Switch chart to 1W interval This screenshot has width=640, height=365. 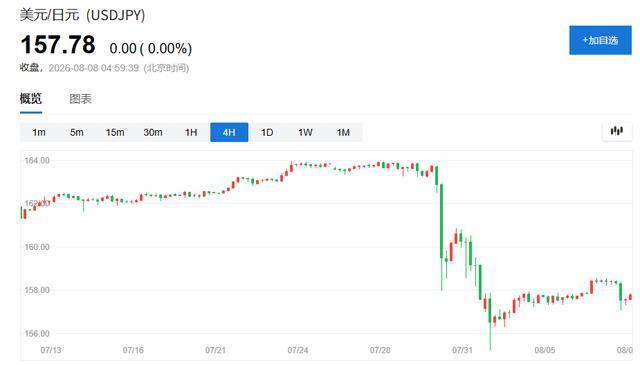[305, 132]
